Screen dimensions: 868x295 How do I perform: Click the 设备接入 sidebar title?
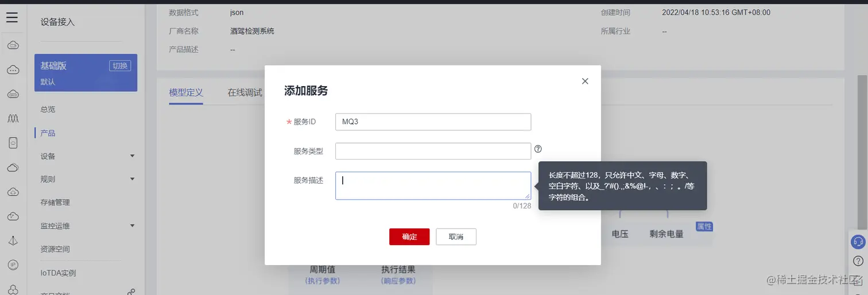click(57, 22)
